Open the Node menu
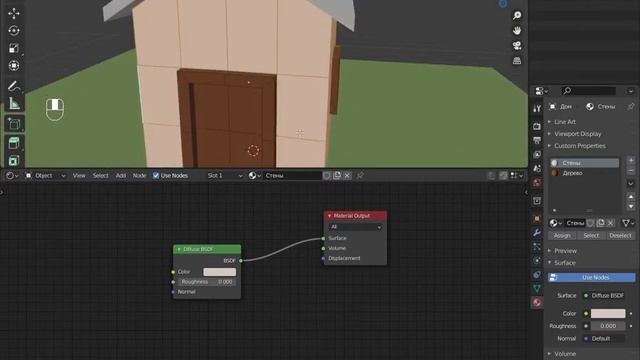The width and height of the screenshot is (640, 360). coord(139,176)
